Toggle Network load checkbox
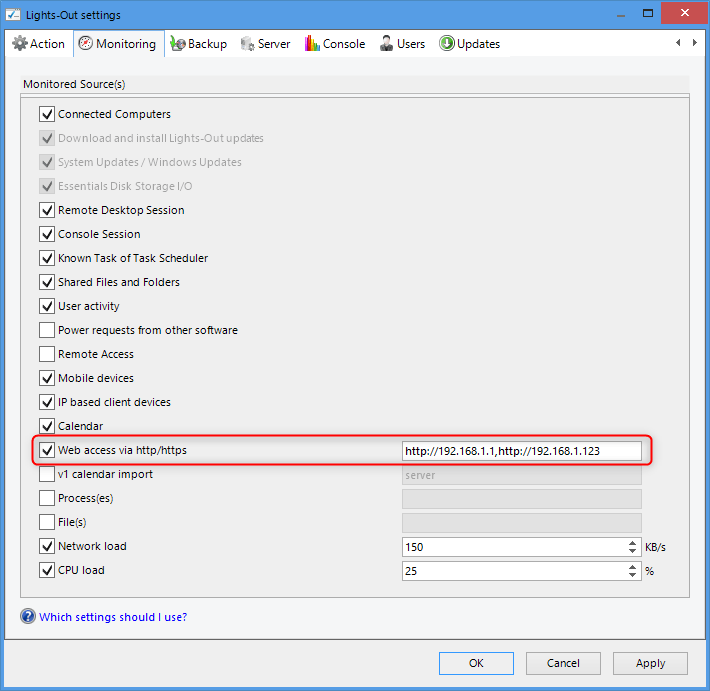The height and width of the screenshot is (691, 710). click(x=47, y=546)
